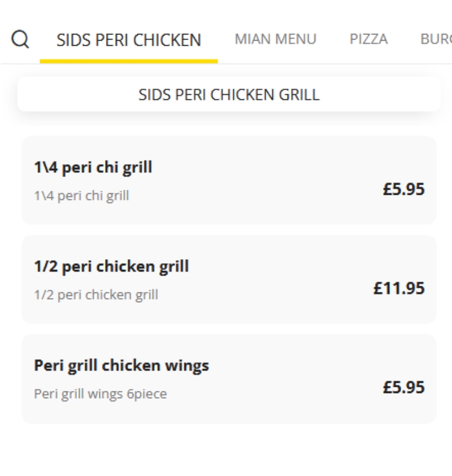Image resolution: width=452 pixels, height=476 pixels.
Task: Open the bold 1\4 peri chi grill title
Action: click(x=93, y=167)
